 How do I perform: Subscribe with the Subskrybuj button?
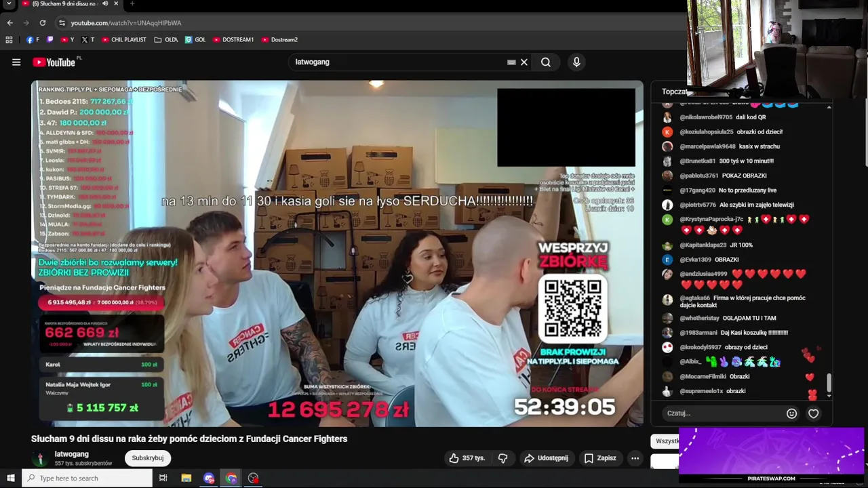pyautogui.click(x=148, y=458)
